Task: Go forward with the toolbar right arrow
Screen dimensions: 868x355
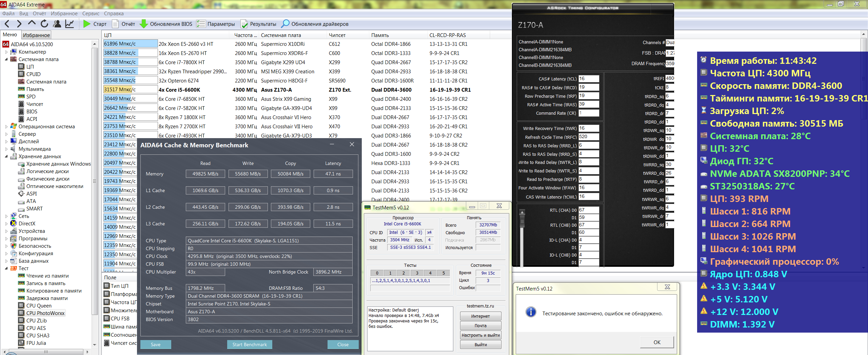Action: click(19, 24)
